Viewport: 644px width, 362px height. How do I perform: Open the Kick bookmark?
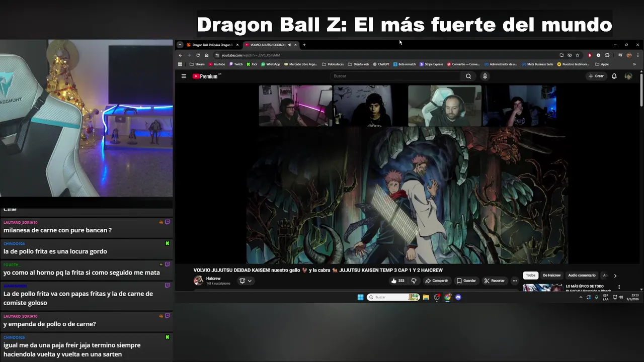coord(252,64)
